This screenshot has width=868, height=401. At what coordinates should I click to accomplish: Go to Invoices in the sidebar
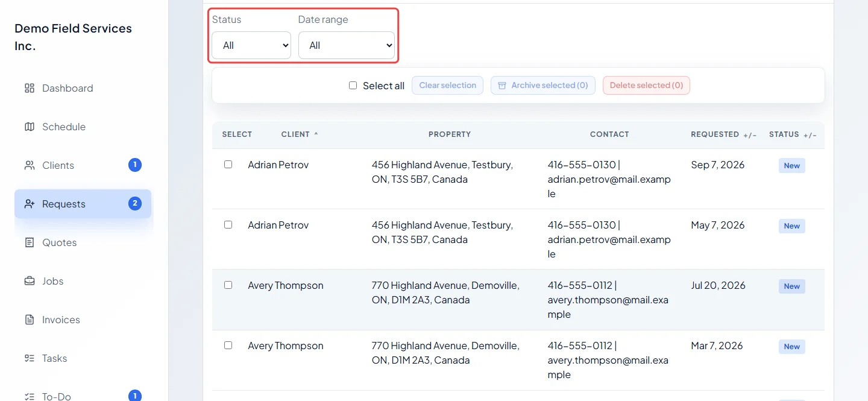pos(83,320)
